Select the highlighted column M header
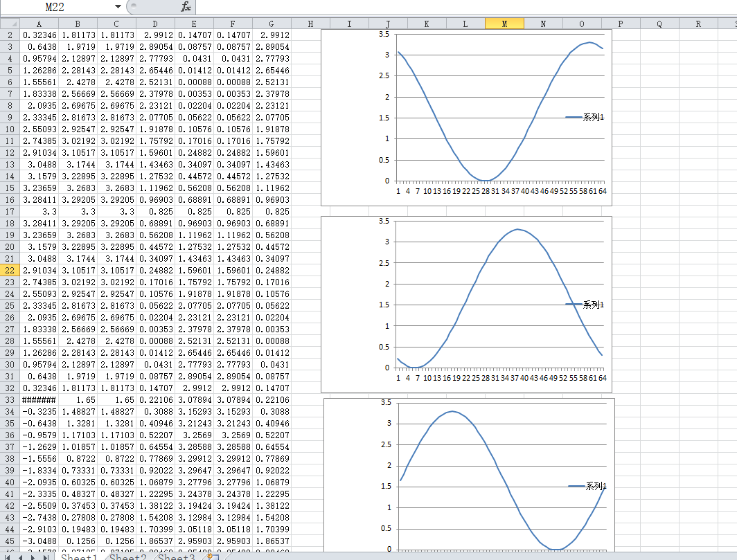Screen dimensions: 737x560 [x=504, y=24]
